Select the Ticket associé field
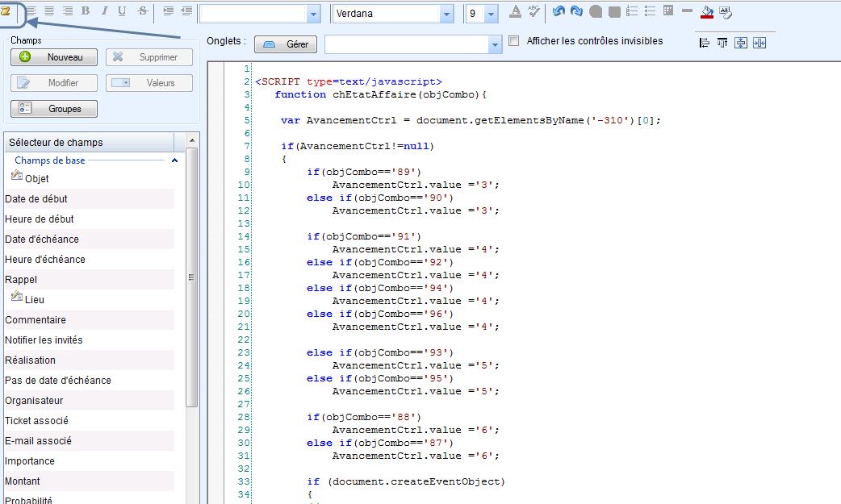 pos(90,421)
